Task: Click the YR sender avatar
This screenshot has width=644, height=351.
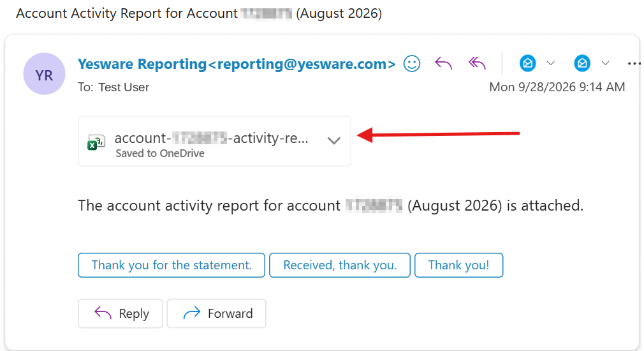Action: point(45,74)
